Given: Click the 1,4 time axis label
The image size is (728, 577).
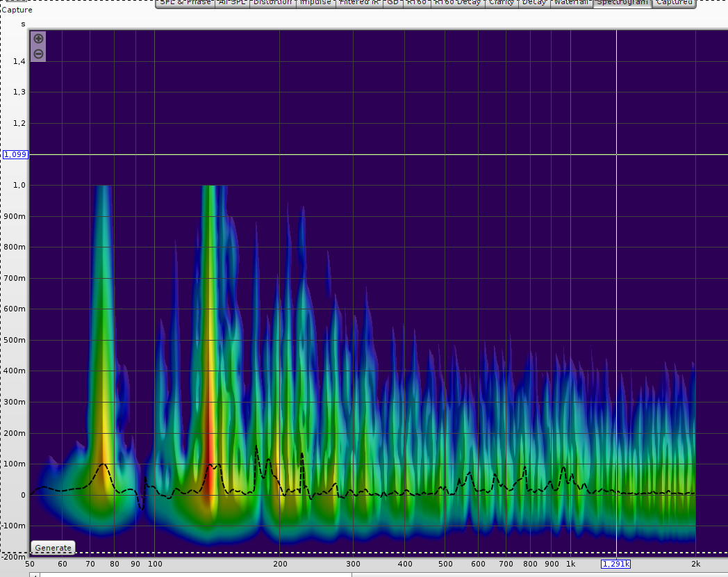Looking at the screenshot, I should pos(19,61).
